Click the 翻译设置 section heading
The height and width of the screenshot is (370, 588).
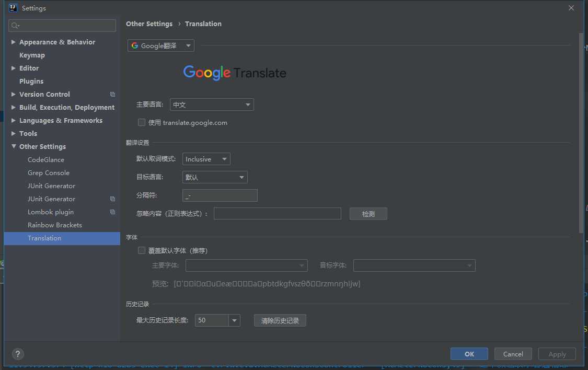pyautogui.click(x=137, y=143)
